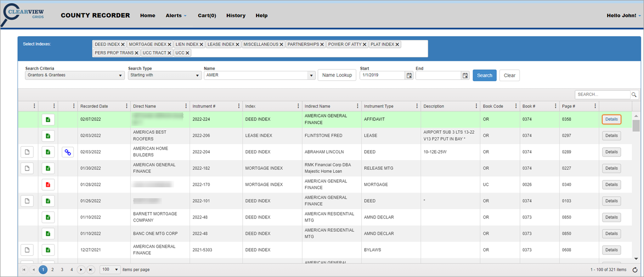Click the blue chain link icon for AMERICAN HOME BUILDERS
Image resolution: width=644 pixels, height=277 pixels.
click(68, 152)
